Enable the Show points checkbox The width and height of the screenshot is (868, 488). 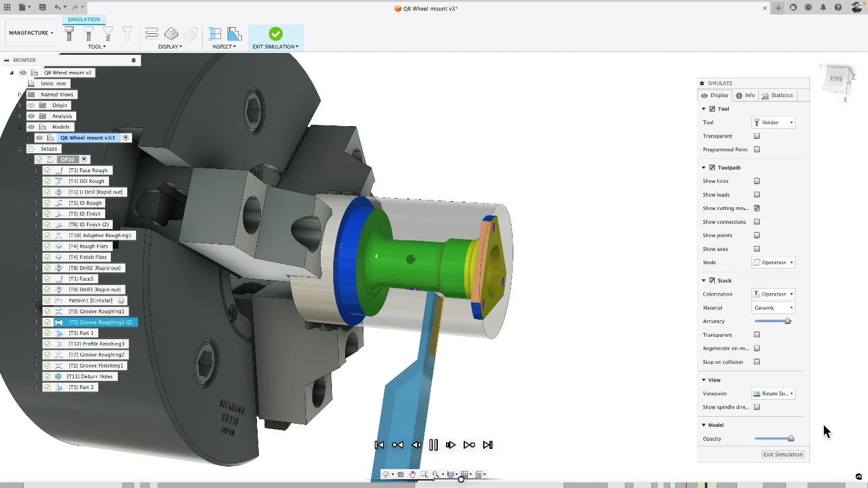(757, 235)
